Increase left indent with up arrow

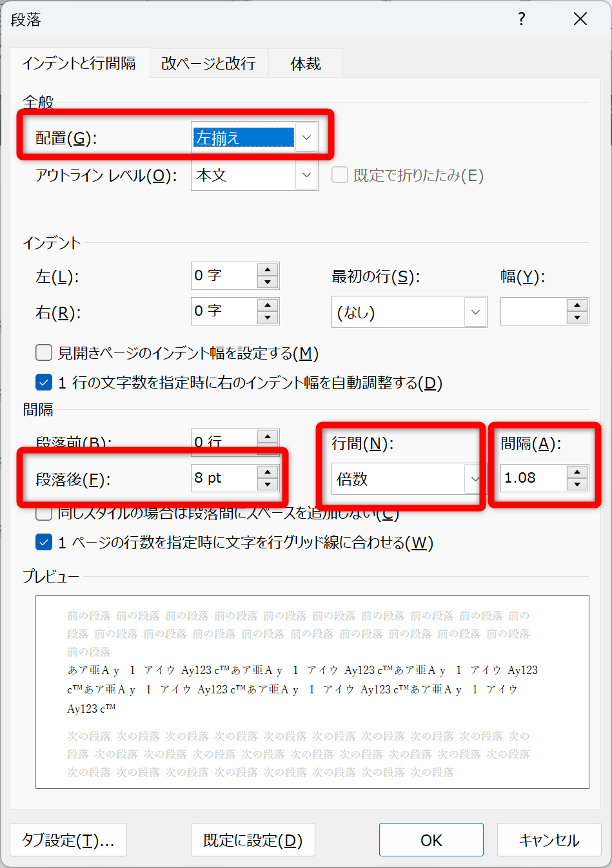pos(268,270)
